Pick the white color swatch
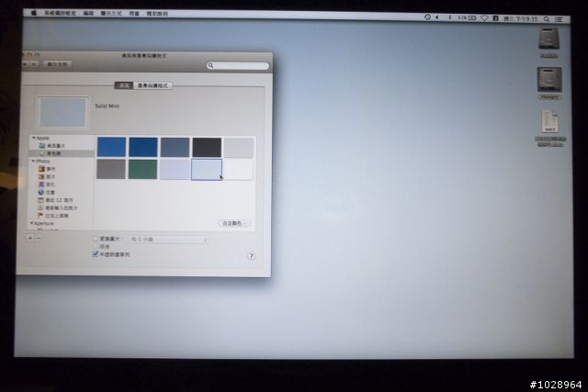This screenshot has width=588, height=392. tap(239, 170)
